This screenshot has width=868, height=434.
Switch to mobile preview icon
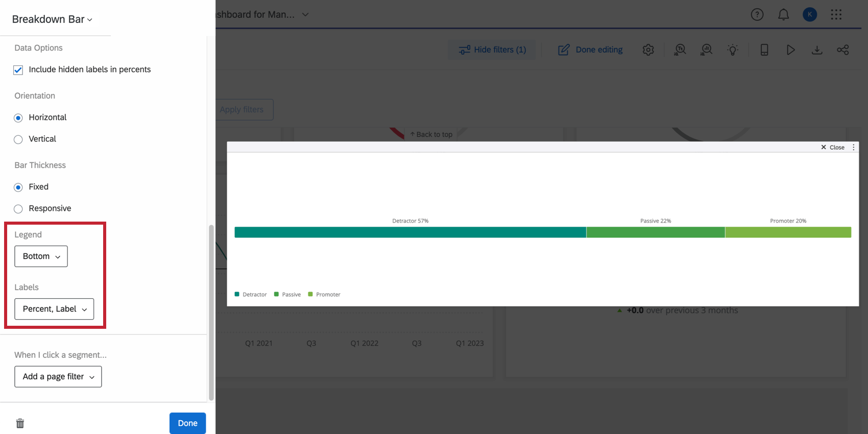click(x=764, y=50)
